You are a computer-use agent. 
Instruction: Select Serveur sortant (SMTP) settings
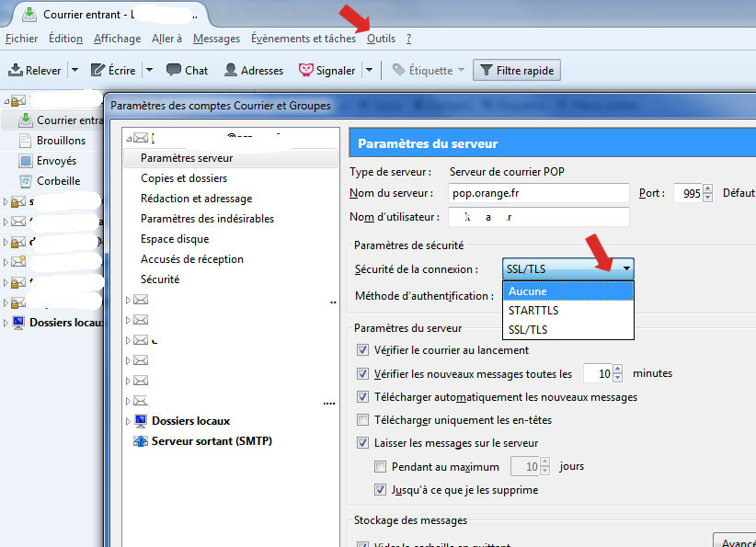click(x=212, y=441)
